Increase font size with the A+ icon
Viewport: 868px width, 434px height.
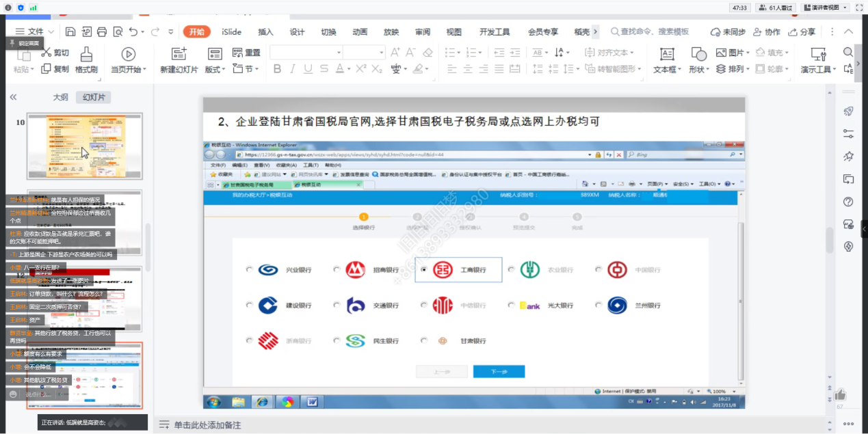click(395, 53)
